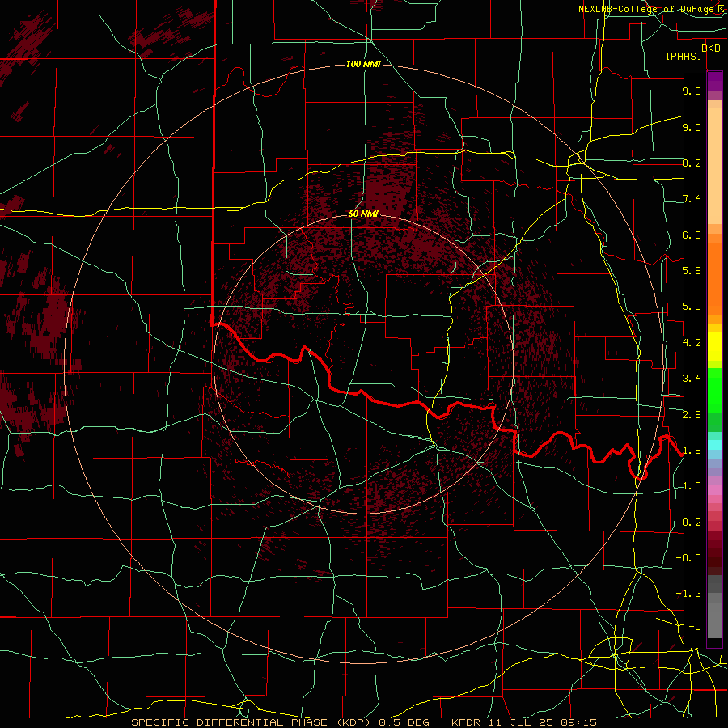The height and width of the screenshot is (728, 728).
Task: Click the 6.6 value on the color scale
Action: click(692, 235)
